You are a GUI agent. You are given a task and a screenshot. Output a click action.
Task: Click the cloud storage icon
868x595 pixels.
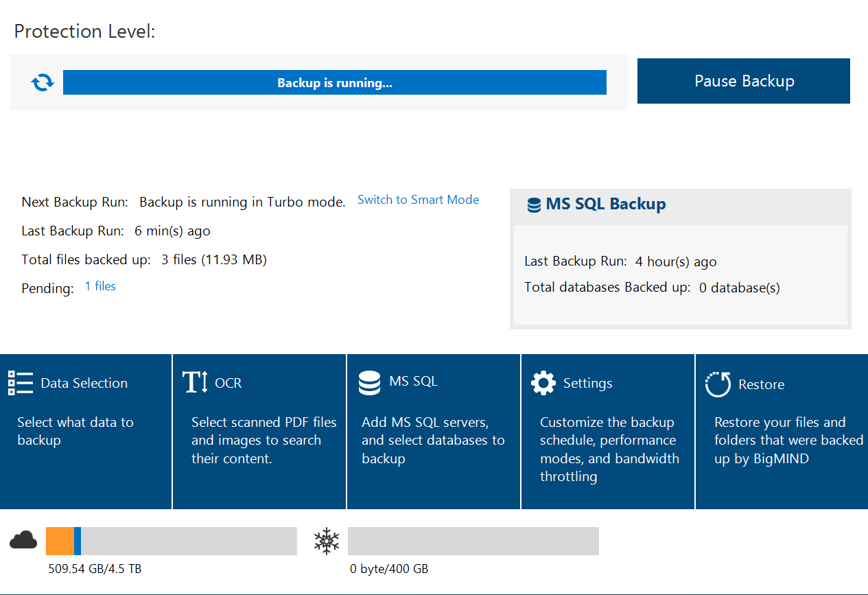(x=23, y=541)
